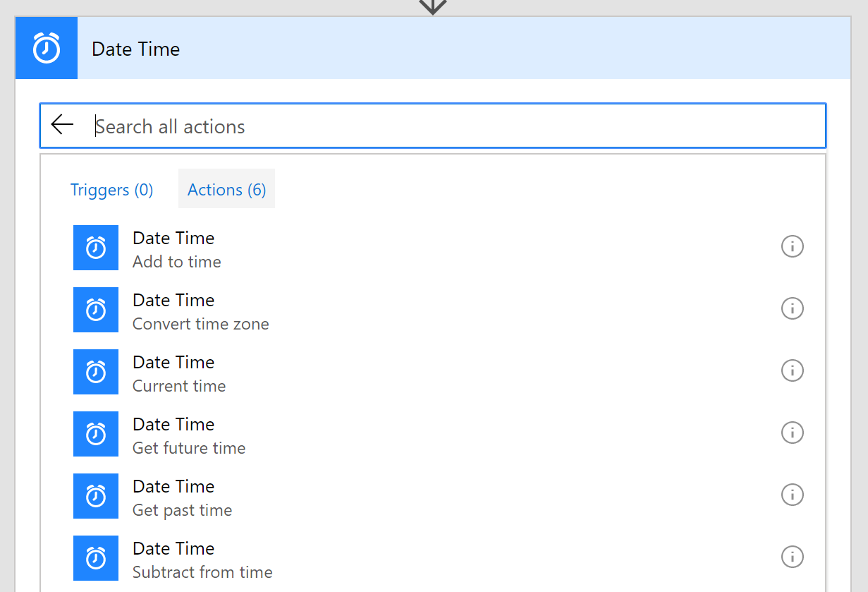
Task: Show info for Get past time action
Action: 793,495
